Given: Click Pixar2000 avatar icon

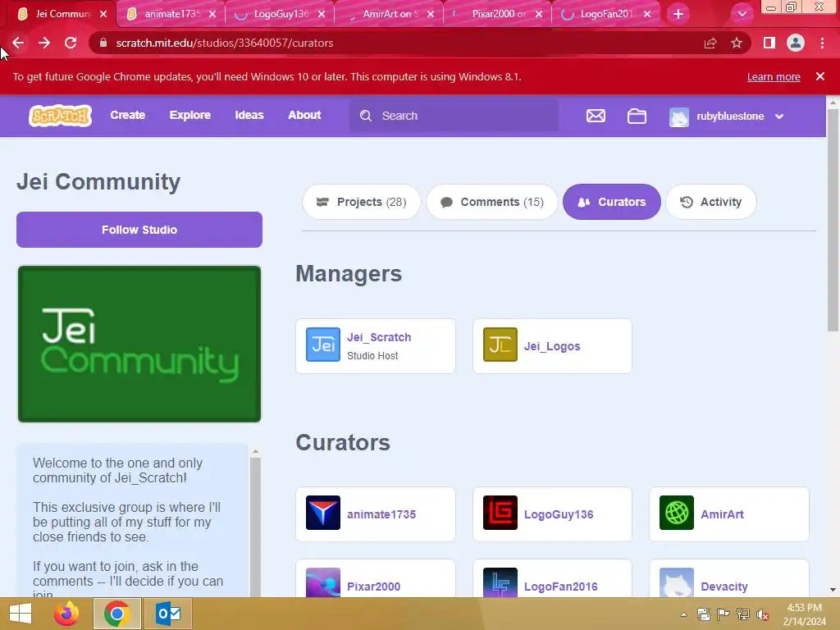Looking at the screenshot, I should [x=323, y=582].
